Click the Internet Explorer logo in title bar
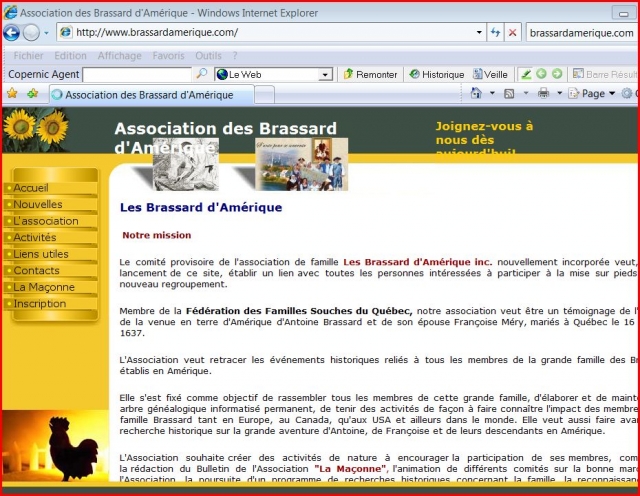 pyautogui.click(x=10, y=13)
